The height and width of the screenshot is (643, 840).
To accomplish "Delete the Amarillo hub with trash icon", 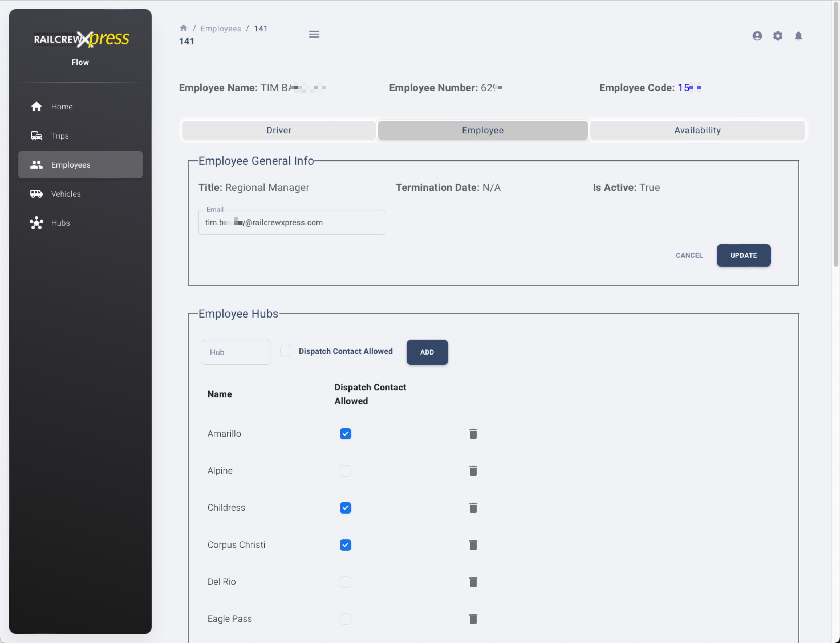I will click(473, 434).
